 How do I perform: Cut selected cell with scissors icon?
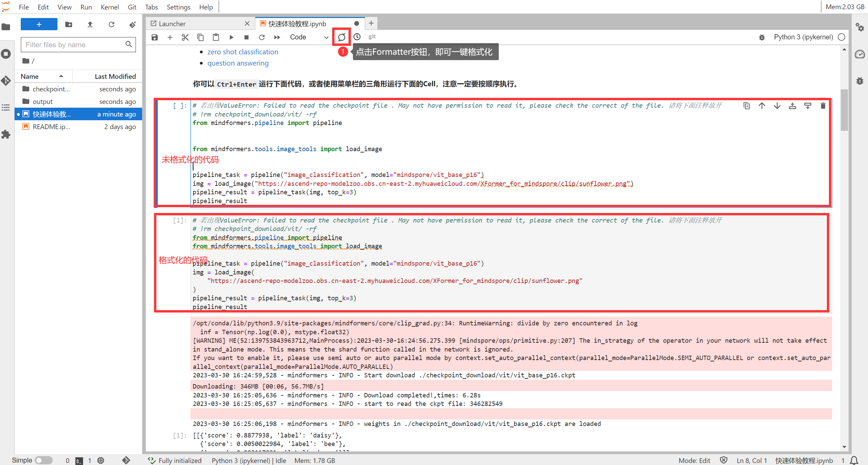(x=185, y=37)
